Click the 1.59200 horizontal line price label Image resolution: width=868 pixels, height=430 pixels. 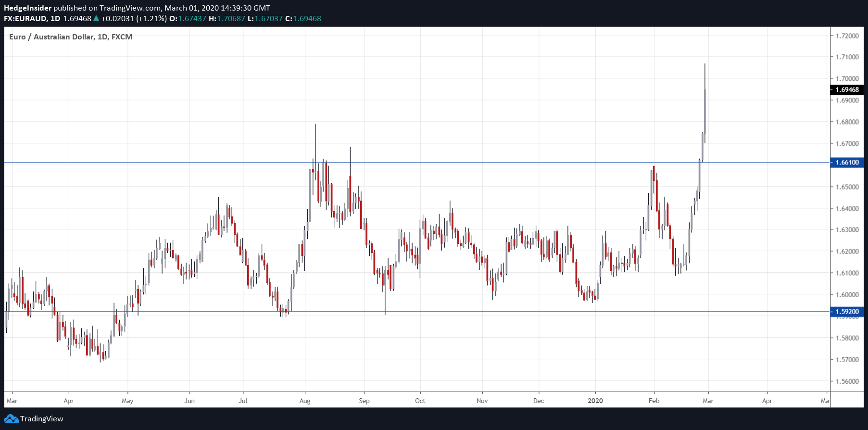(847, 312)
